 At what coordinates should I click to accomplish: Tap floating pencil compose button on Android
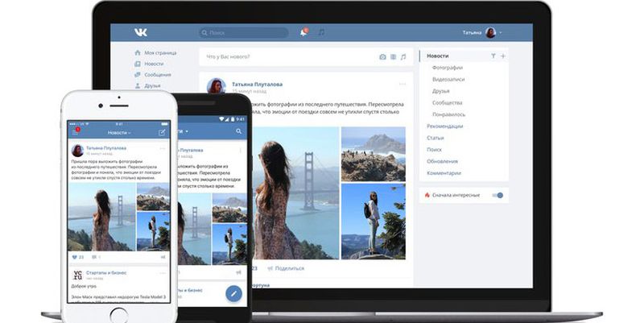(233, 293)
